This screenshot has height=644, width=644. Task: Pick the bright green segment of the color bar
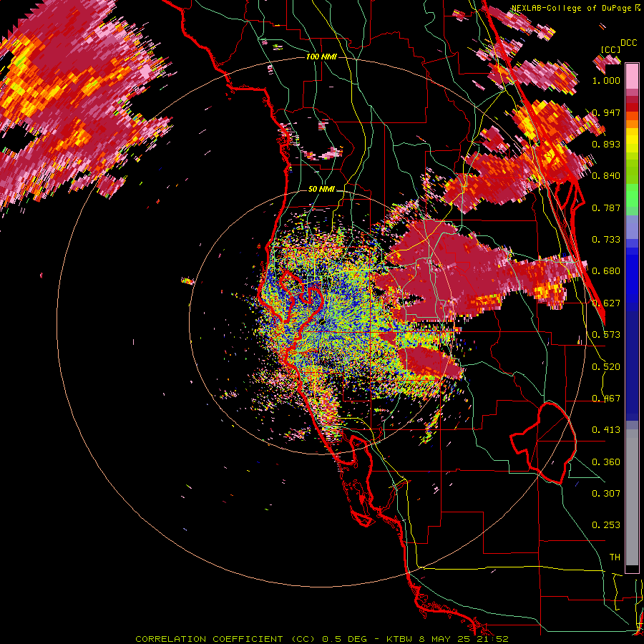pos(632,195)
